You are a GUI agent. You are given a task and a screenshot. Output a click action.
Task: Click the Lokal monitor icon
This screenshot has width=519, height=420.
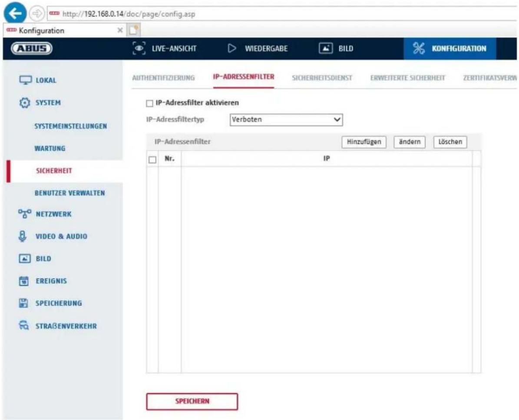[26, 80]
